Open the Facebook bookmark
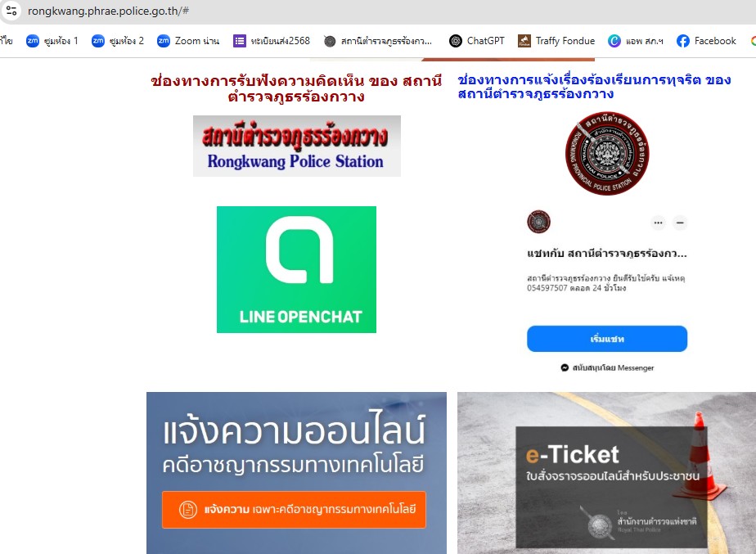The image size is (756, 554). [706, 41]
